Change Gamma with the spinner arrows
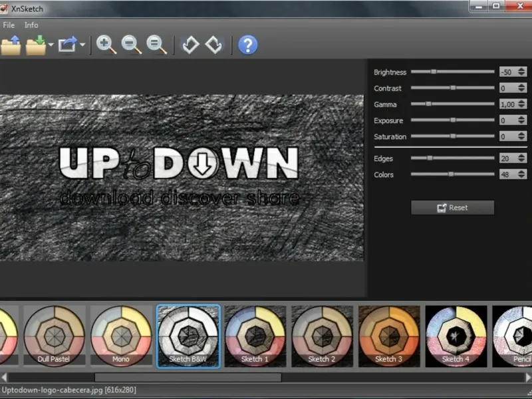 522,104
